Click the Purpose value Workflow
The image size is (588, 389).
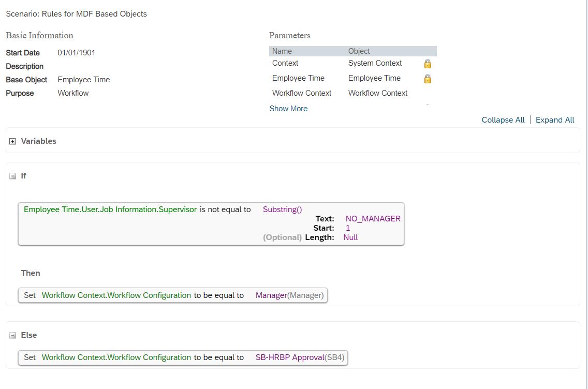point(73,93)
